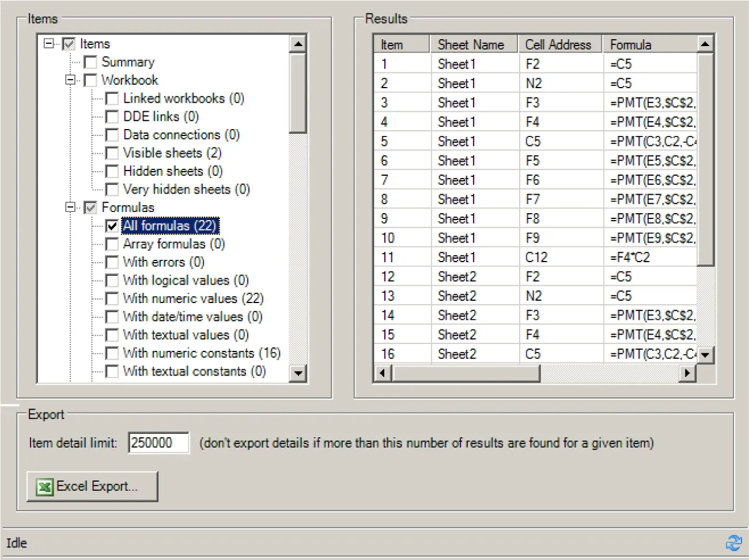Collapse the Formulas tree node
The height and width of the screenshot is (560, 749).
click(x=69, y=207)
